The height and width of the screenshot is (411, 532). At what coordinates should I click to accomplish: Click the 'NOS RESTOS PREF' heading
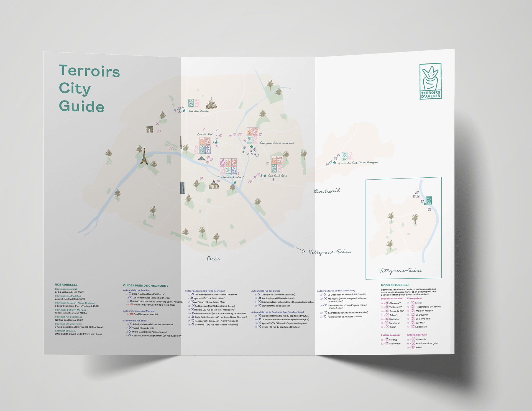point(395,285)
